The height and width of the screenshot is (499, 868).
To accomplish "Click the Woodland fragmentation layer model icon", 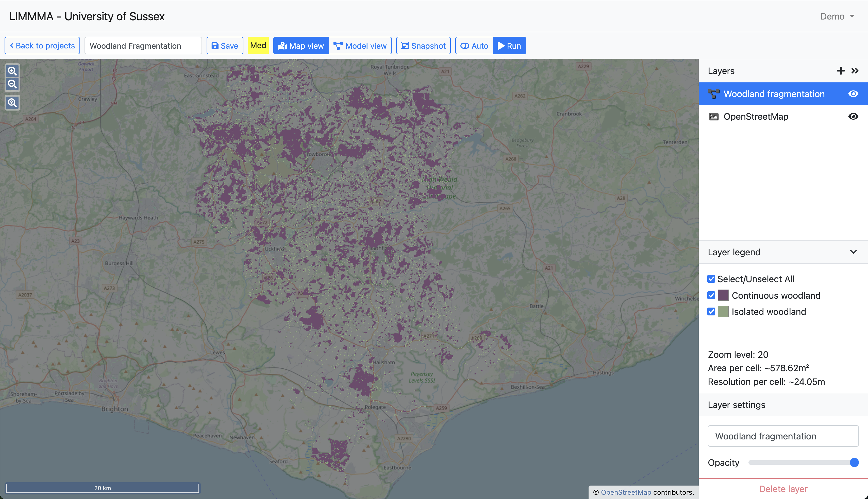I will (713, 94).
